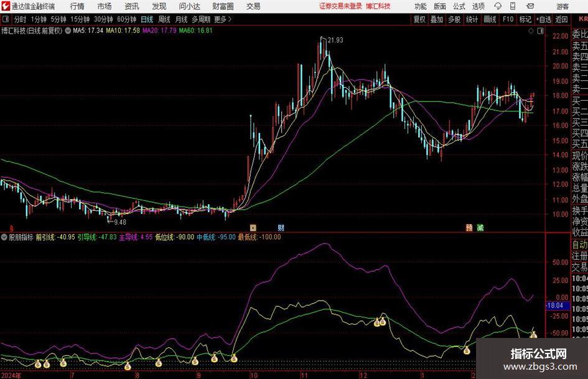Select the 15分钟 period tab
Image resolution: width=588 pixels, height=379 pixels.
(80, 19)
